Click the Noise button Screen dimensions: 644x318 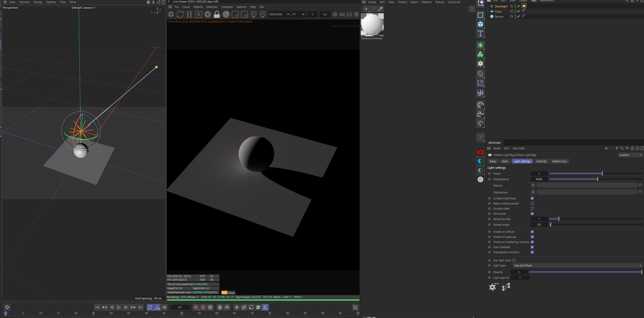231,292
